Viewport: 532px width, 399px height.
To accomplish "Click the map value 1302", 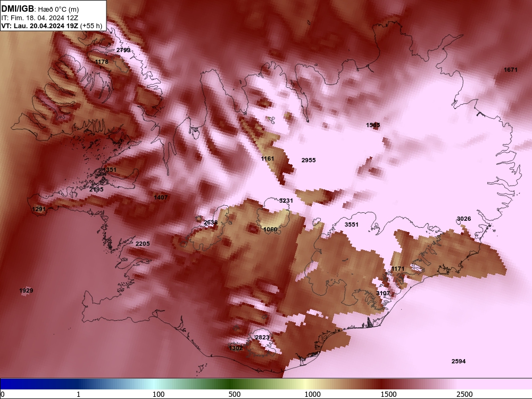I will pos(236,348).
